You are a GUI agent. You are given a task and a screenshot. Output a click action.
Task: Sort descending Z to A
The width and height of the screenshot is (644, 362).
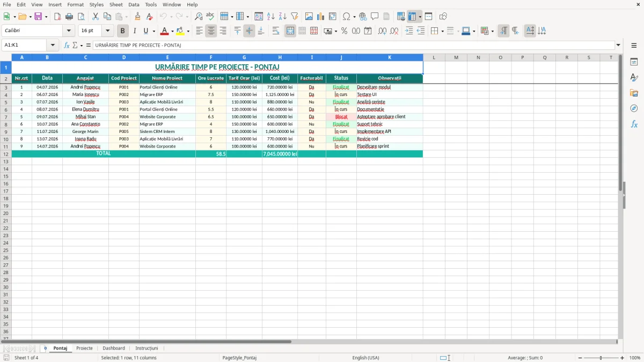point(282,17)
